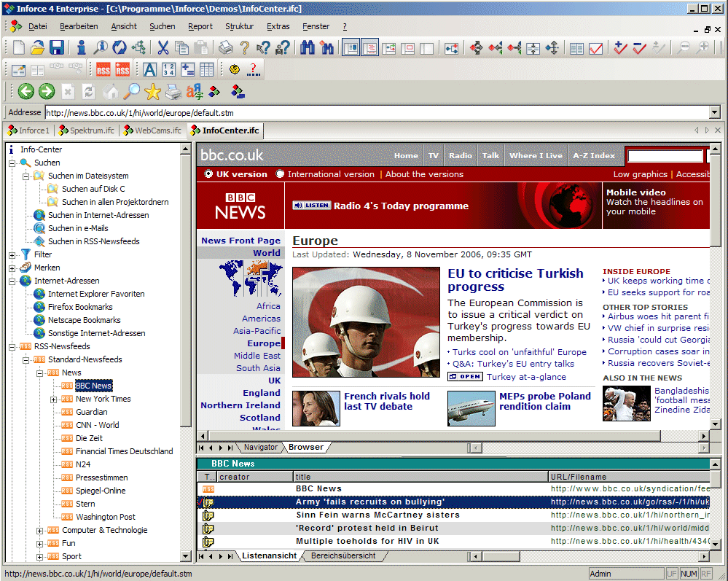Collapse the Suchen tree node

click(12, 163)
